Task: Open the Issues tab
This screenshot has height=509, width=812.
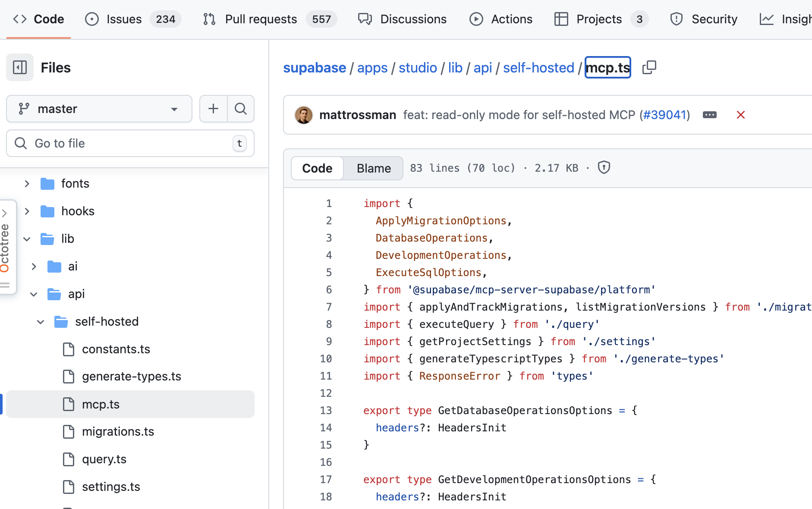Action: (124, 19)
